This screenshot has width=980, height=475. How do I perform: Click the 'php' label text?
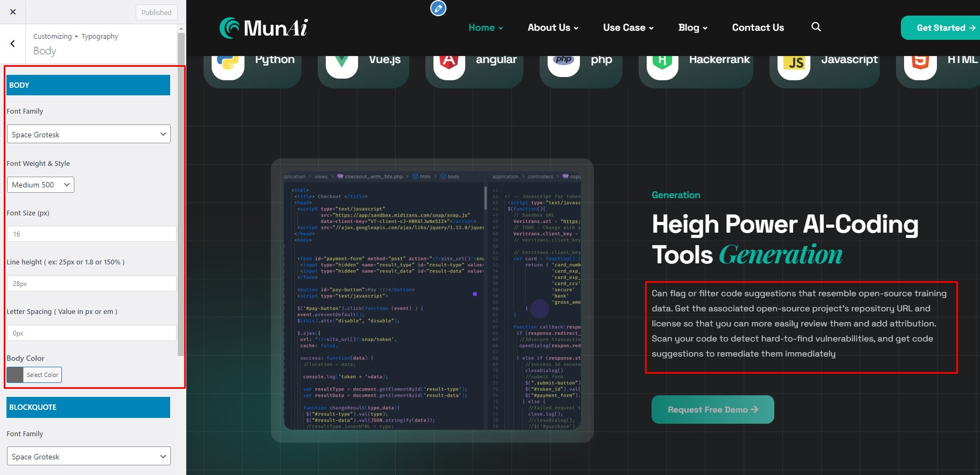601,59
